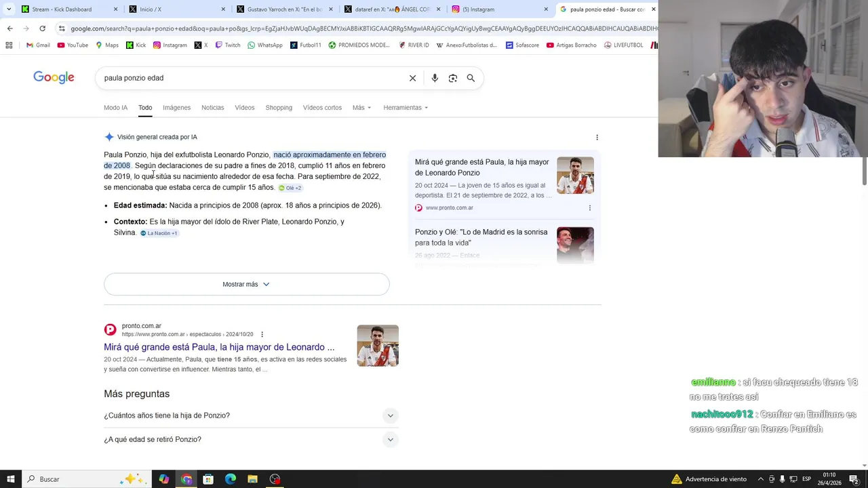Open the AI overview three-dot menu

click(597, 137)
